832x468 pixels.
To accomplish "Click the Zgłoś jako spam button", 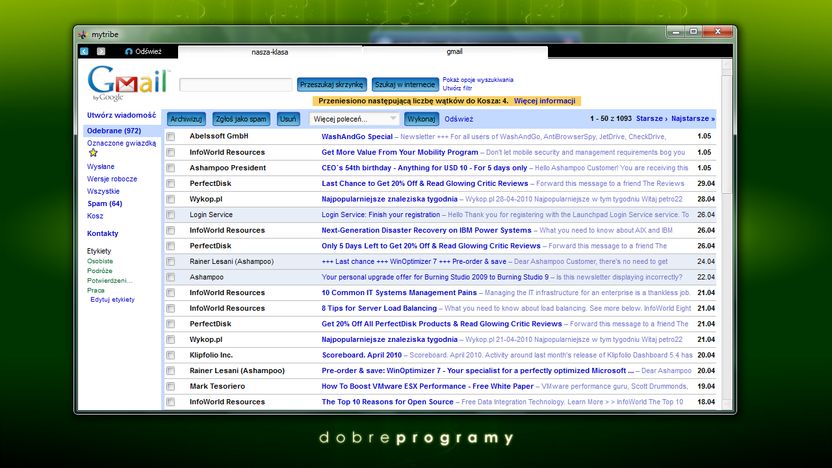I will point(241,119).
